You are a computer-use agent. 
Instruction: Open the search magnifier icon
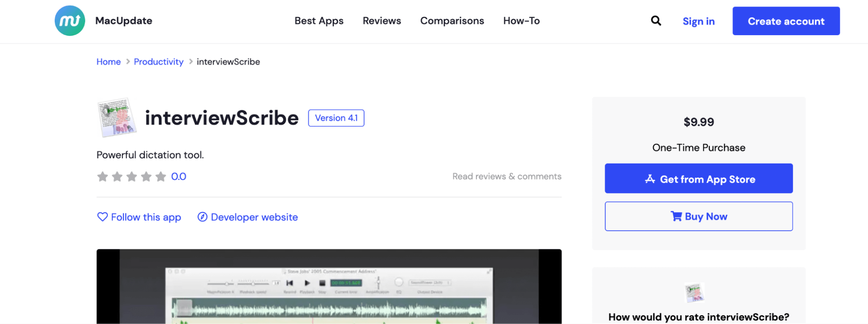pyautogui.click(x=656, y=21)
